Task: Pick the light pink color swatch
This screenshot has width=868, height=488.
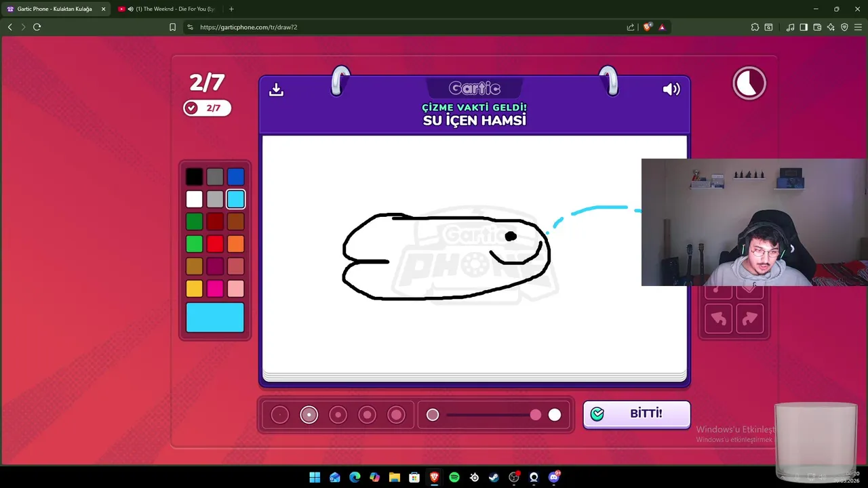Action: 236,289
